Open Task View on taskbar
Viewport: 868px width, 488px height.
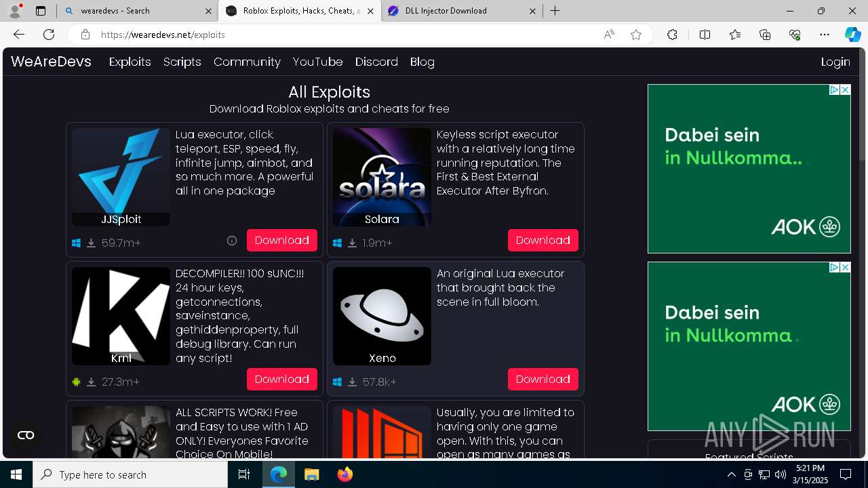245,474
